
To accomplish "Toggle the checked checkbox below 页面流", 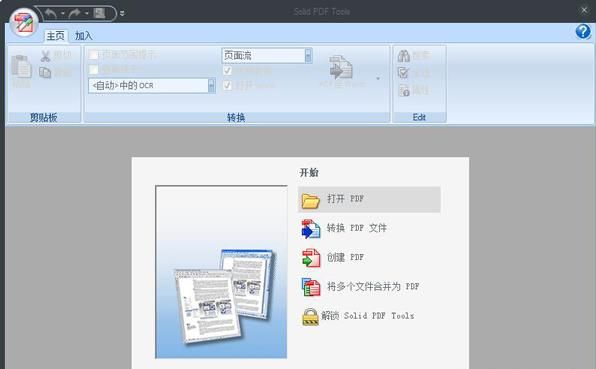I will [x=227, y=71].
